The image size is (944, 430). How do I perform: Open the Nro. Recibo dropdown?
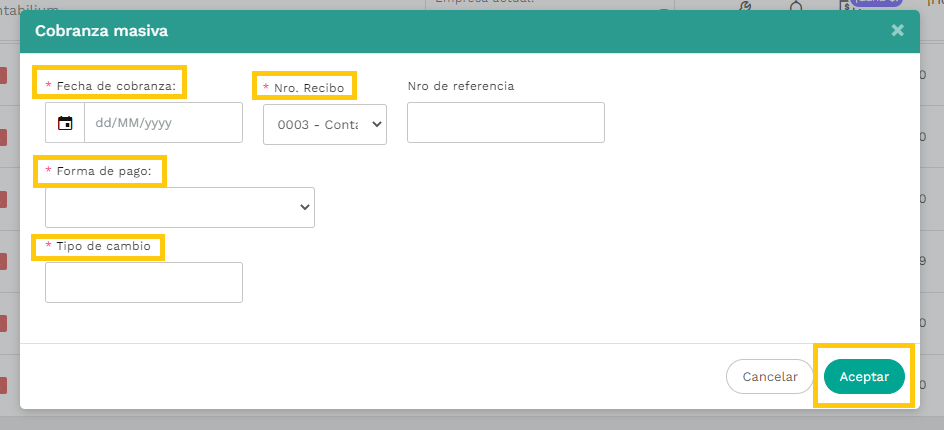pos(325,125)
